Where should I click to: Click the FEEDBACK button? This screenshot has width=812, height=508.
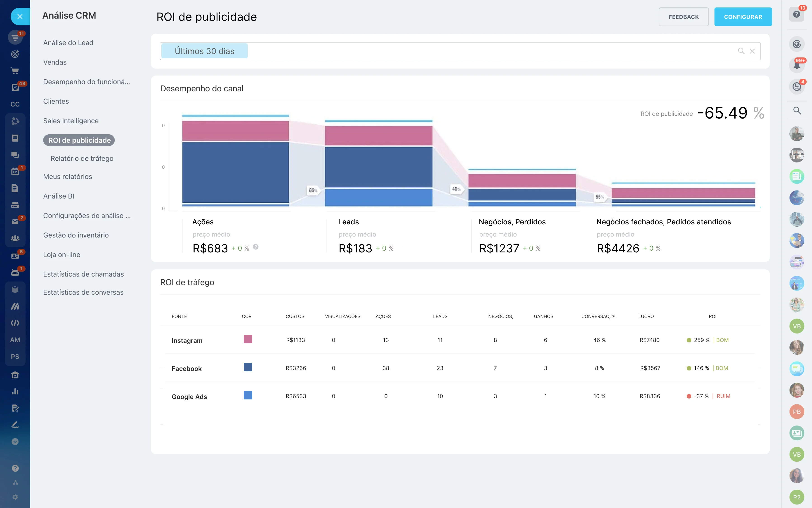point(683,17)
